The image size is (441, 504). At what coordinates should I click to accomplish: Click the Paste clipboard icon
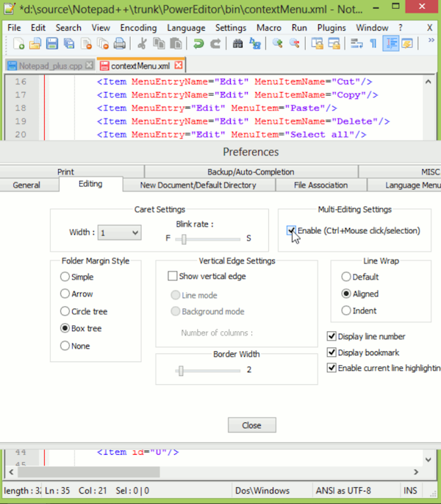click(176, 43)
